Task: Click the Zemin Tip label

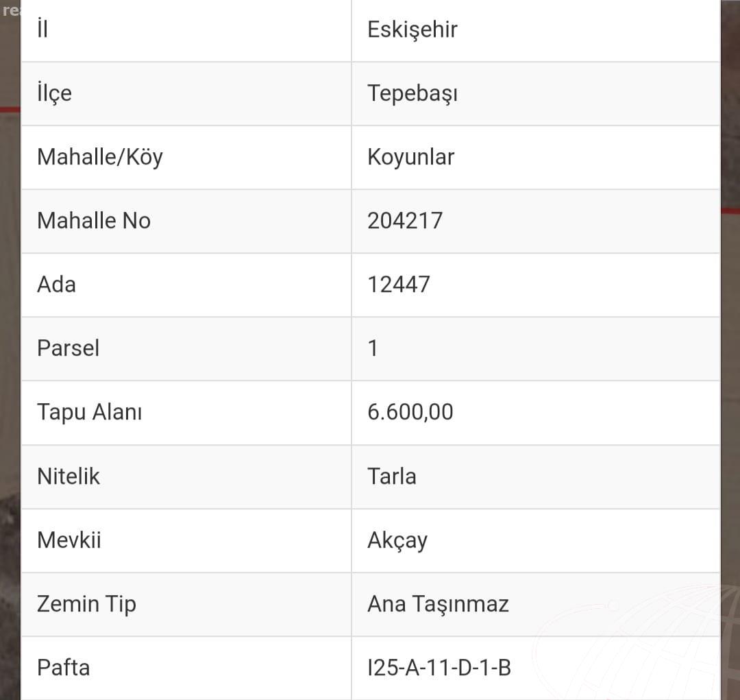Action: pos(86,605)
